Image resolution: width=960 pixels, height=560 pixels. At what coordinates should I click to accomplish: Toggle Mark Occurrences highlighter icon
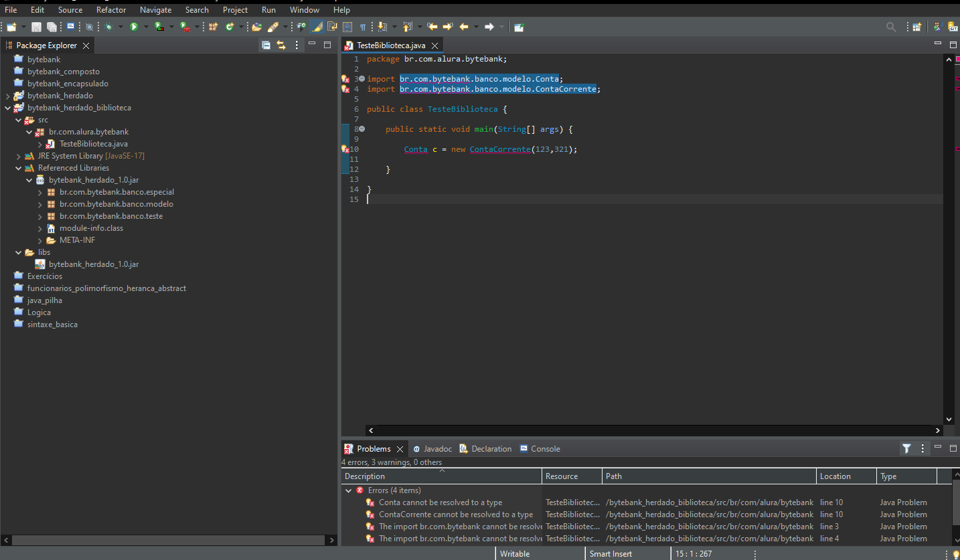[317, 27]
